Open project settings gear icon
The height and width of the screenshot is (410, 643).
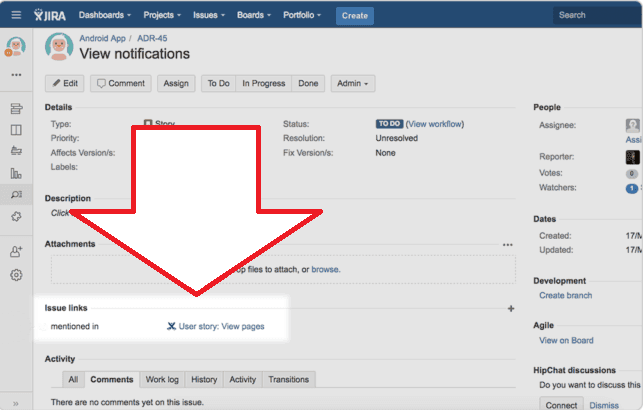(16, 275)
